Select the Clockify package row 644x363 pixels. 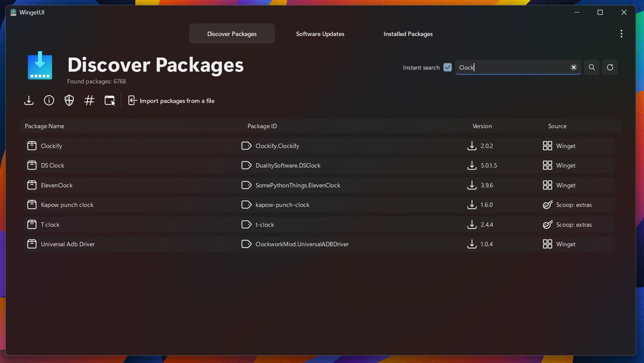click(319, 146)
